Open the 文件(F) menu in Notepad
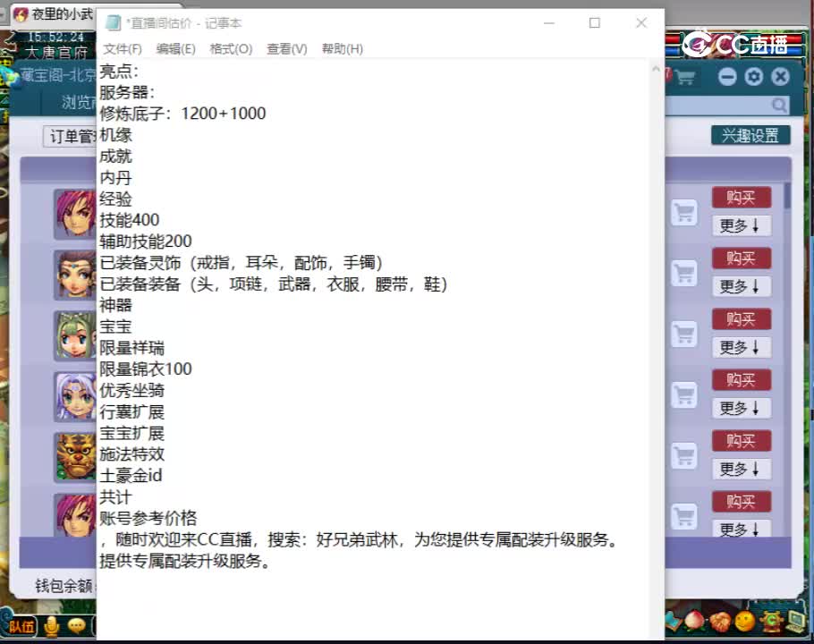This screenshot has height=644, width=814. pyautogui.click(x=122, y=49)
